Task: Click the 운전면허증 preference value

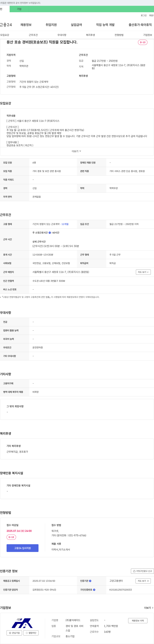Action: tap(38, 347)
